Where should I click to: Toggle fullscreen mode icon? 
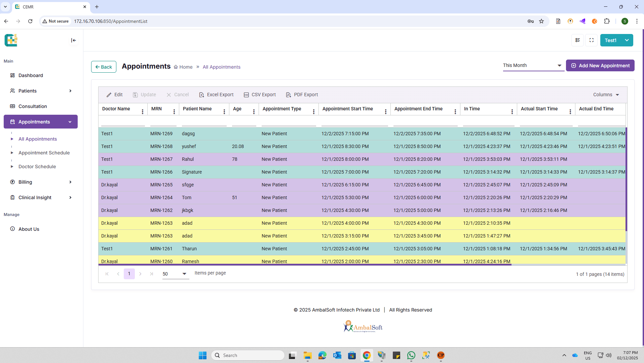(592, 40)
